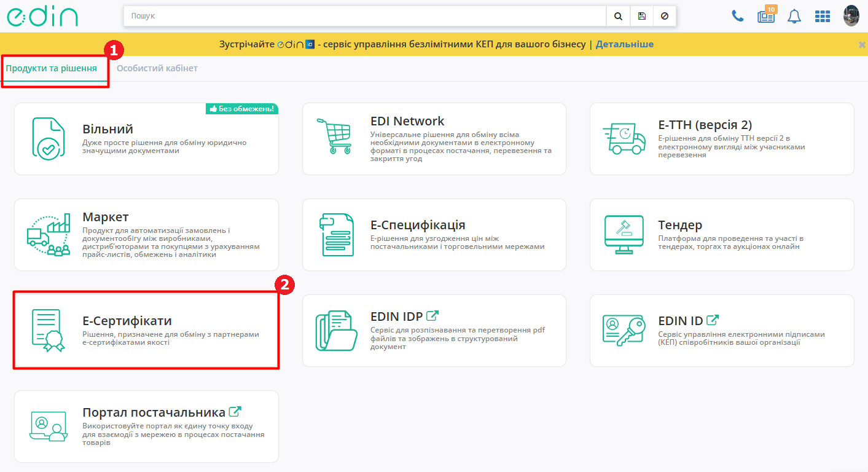Click the Е-Специфікація document icon
868x472 pixels.
[x=337, y=235]
